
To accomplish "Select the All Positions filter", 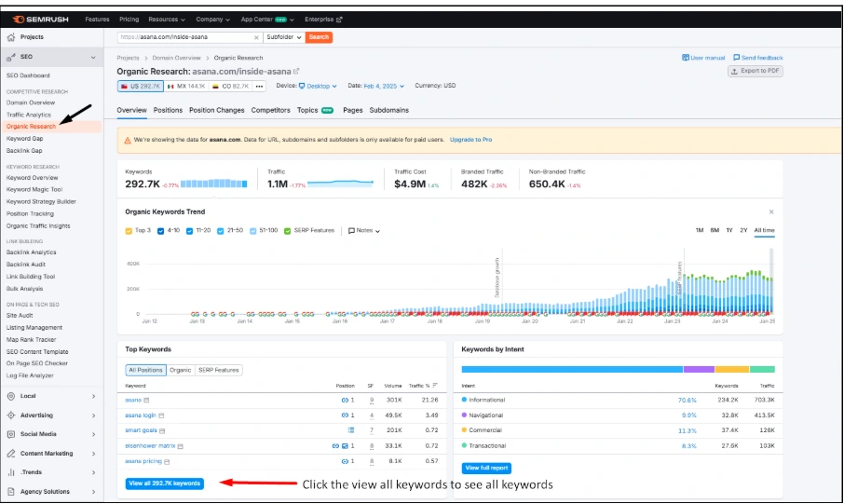I will point(145,371).
